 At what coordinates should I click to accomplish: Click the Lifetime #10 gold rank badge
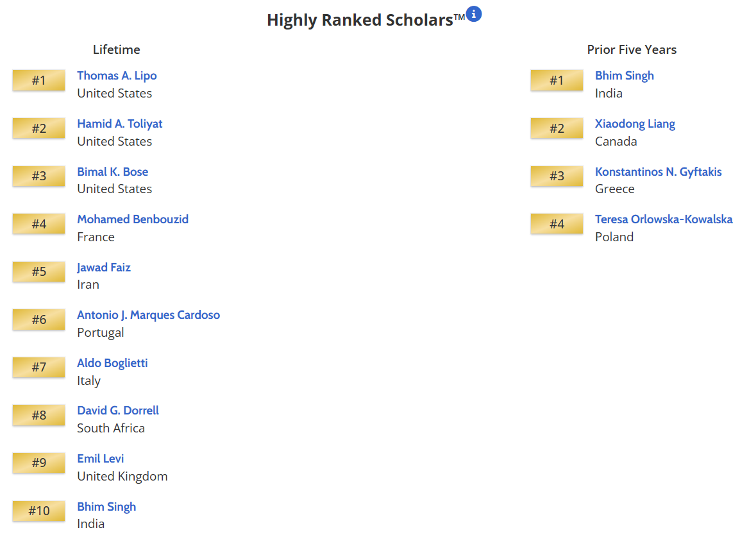(x=39, y=511)
